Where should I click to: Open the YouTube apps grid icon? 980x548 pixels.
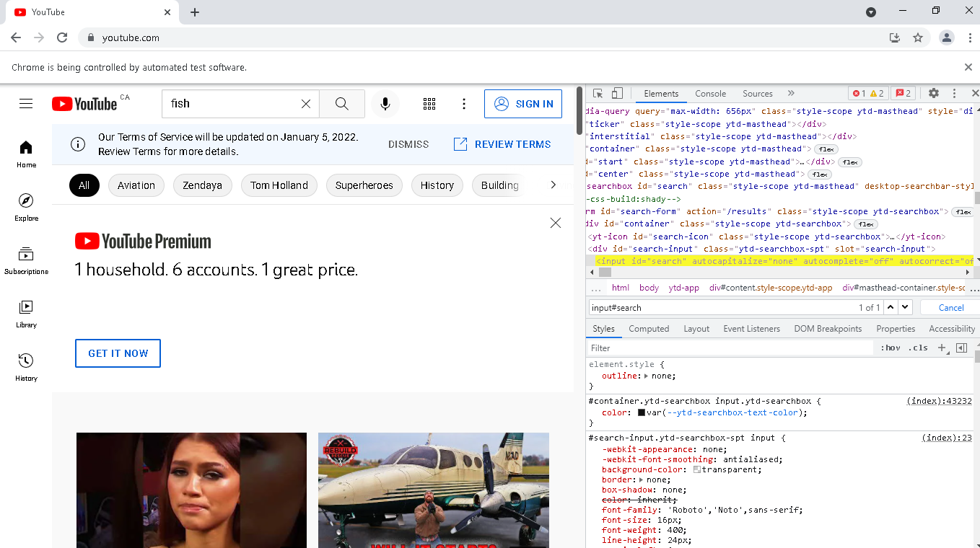pyautogui.click(x=429, y=104)
